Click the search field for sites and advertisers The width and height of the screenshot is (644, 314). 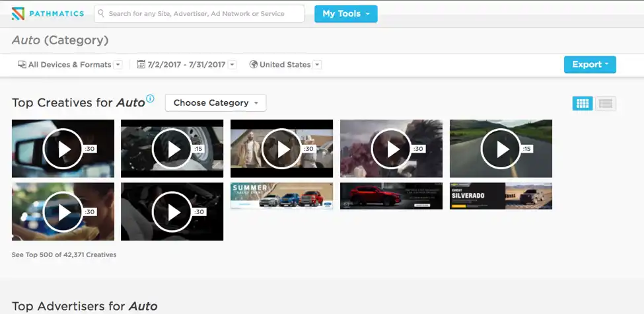[199, 14]
